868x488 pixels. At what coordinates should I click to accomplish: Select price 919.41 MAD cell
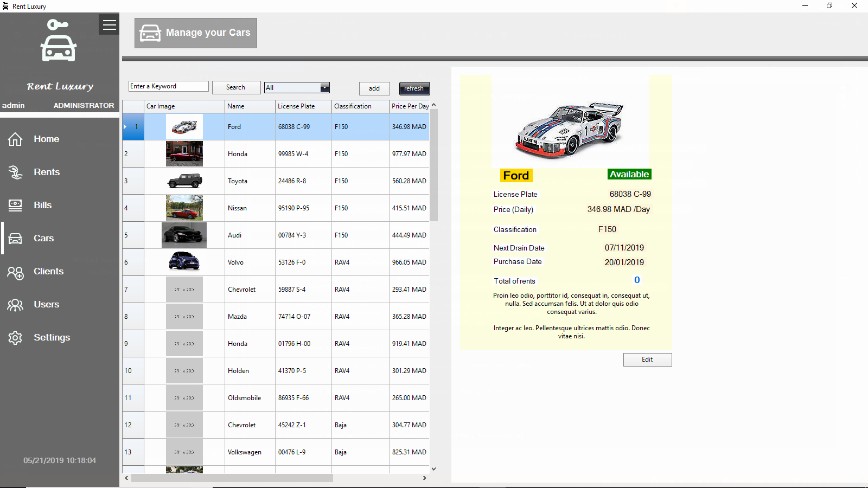[x=410, y=344]
